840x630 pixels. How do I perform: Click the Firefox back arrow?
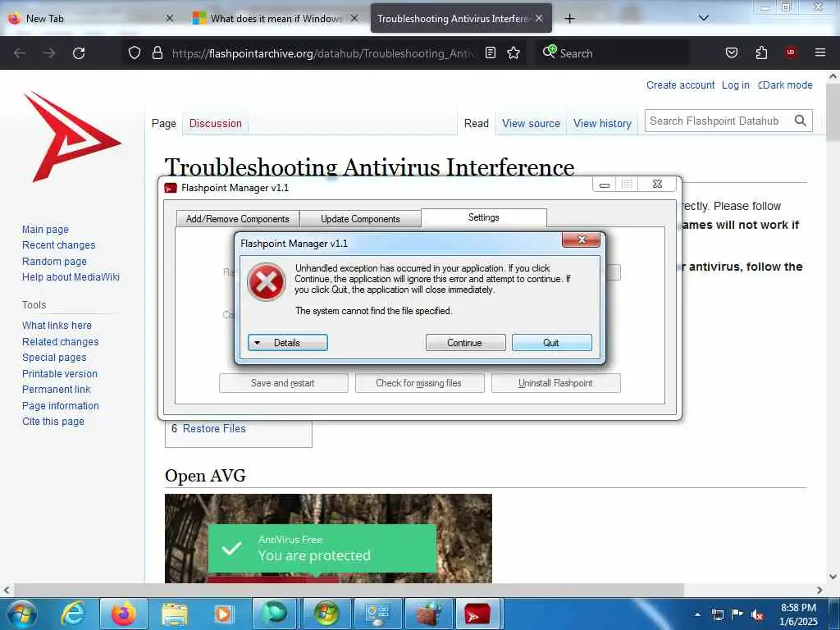pyautogui.click(x=20, y=53)
